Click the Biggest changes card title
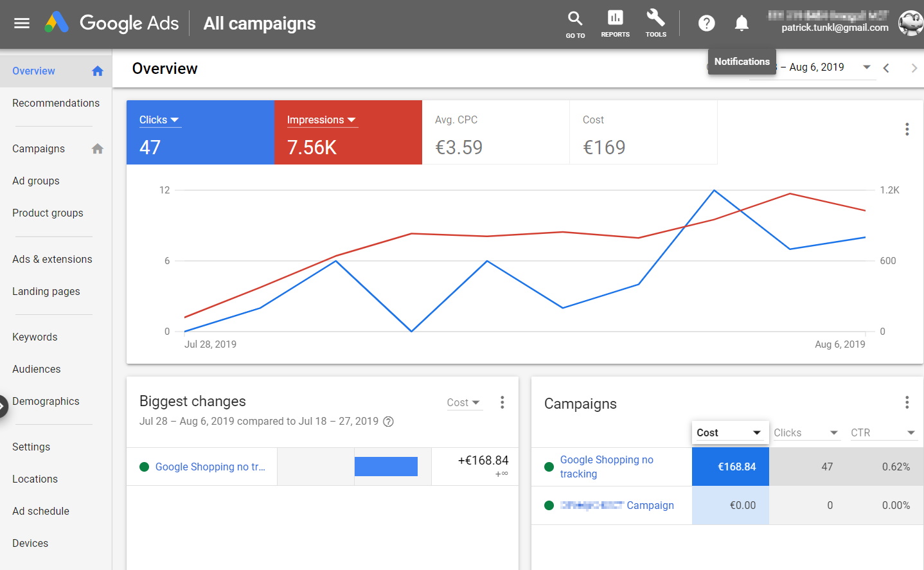924x570 pixels. tap(193, 402)
